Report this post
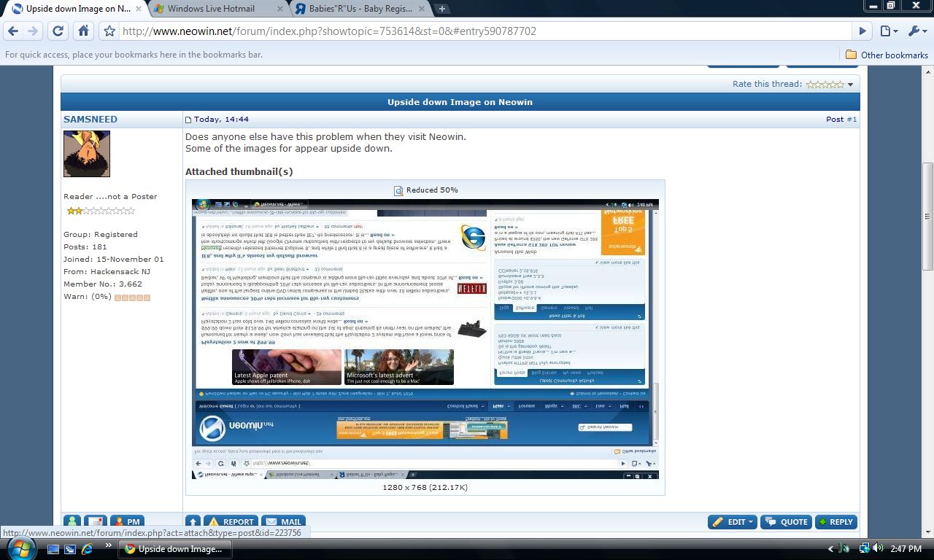Viewport: 934px width, 560px height. pos(231,522)
